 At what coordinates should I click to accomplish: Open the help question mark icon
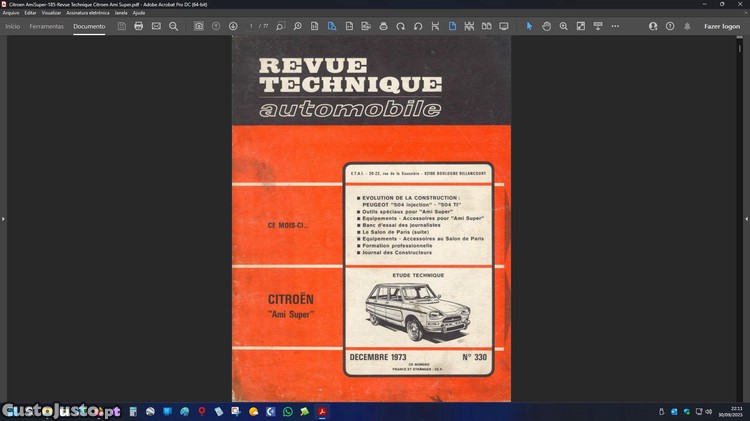point(670,26)
